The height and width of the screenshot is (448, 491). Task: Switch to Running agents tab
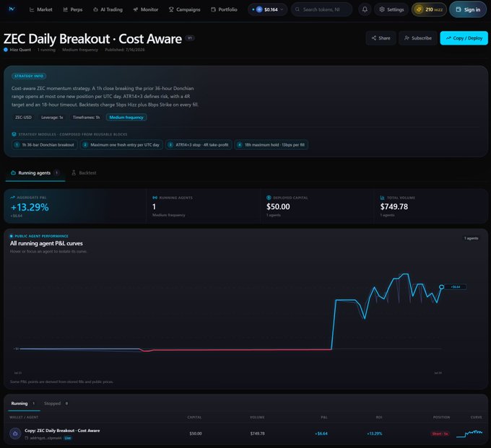point(35,173)
